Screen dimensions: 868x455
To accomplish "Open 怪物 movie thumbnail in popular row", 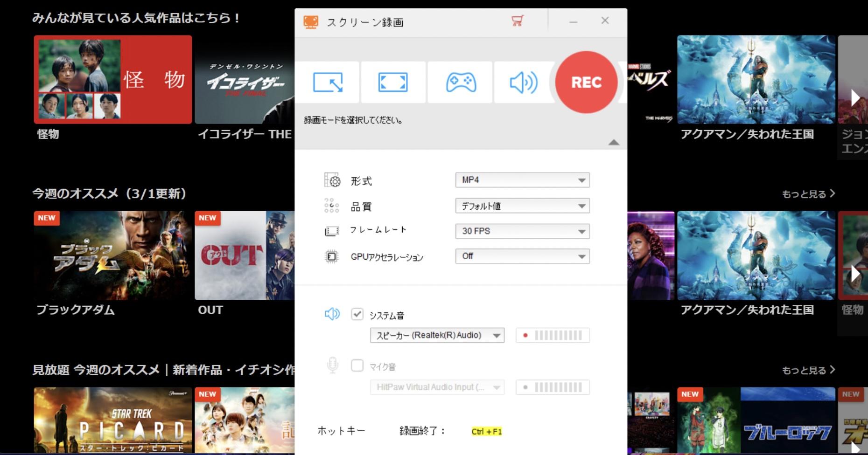I will point(113,80).
